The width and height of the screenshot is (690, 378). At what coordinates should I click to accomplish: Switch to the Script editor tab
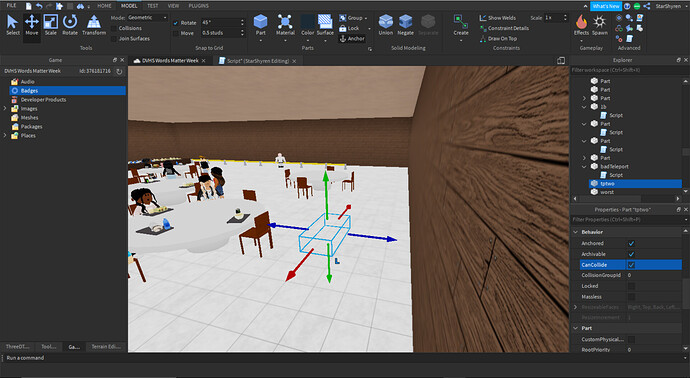257,61
